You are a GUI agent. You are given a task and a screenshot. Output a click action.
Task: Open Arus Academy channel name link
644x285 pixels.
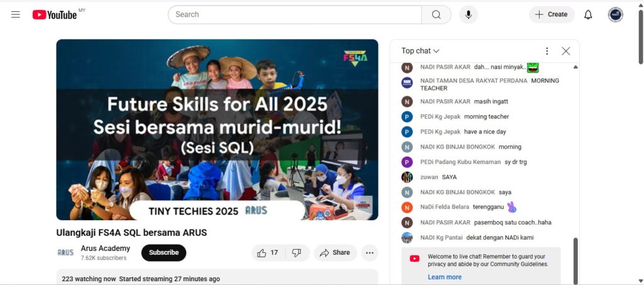pos(105,249)
